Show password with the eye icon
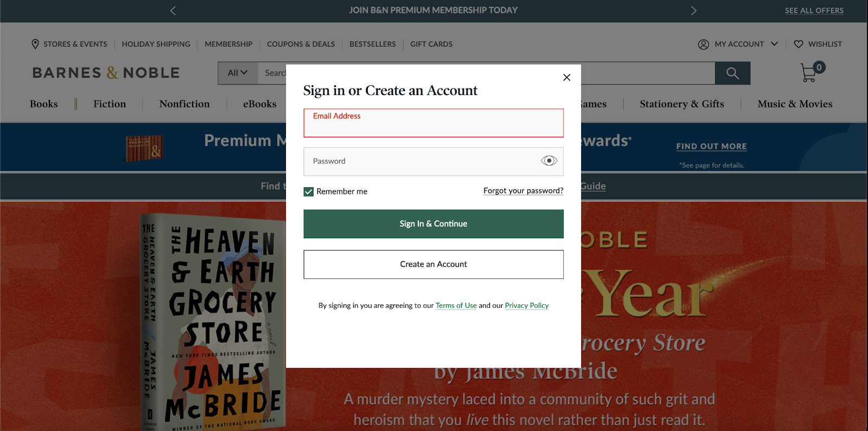 point(549,161)
